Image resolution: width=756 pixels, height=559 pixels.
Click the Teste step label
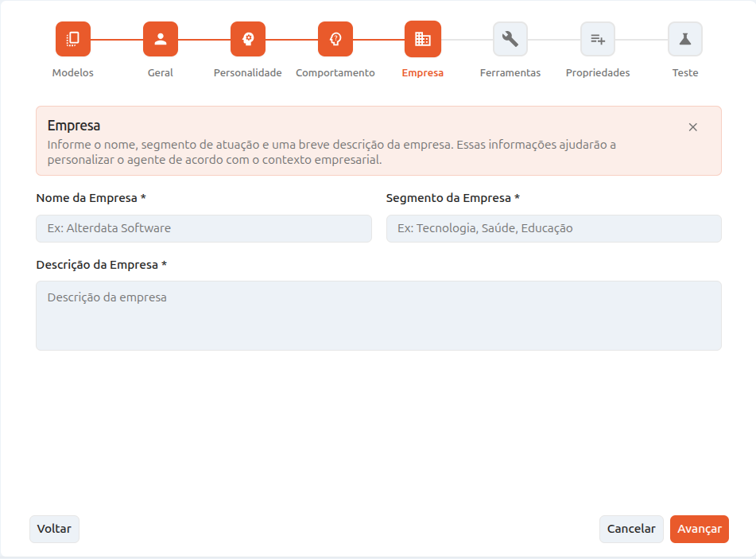(x=685, y=73)
